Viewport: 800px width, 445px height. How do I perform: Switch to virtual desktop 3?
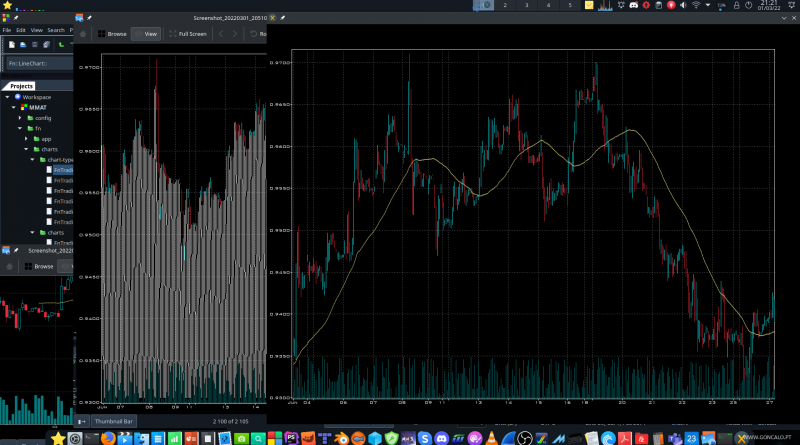coord(527,6)
